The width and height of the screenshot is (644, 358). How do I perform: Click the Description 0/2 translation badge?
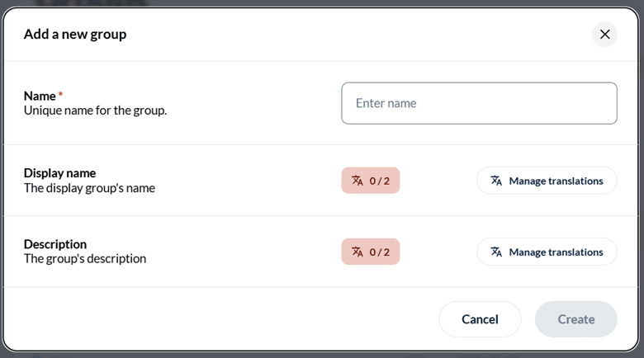pyautogui.click(x=371, y=252)
